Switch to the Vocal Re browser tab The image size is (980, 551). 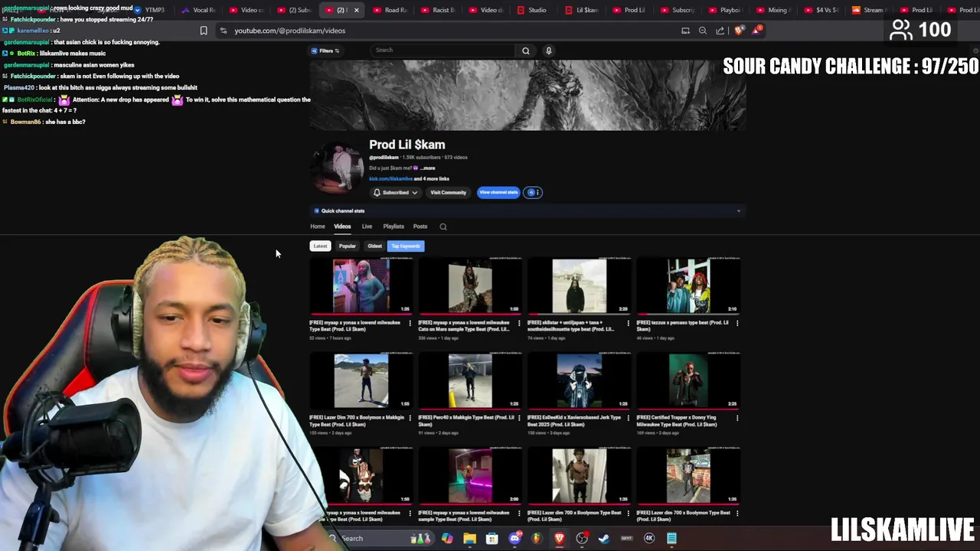point(199,10)
